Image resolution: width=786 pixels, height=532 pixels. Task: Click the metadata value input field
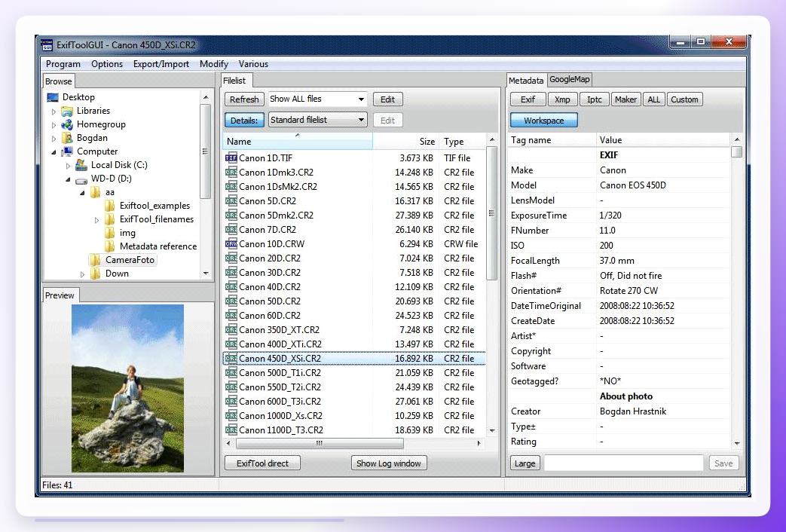point(623,463)
